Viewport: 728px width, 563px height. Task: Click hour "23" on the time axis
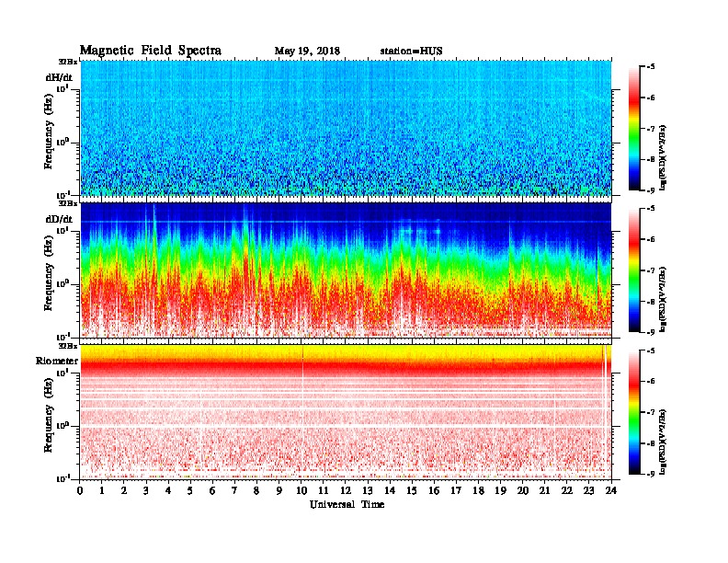tap(589, 490)
